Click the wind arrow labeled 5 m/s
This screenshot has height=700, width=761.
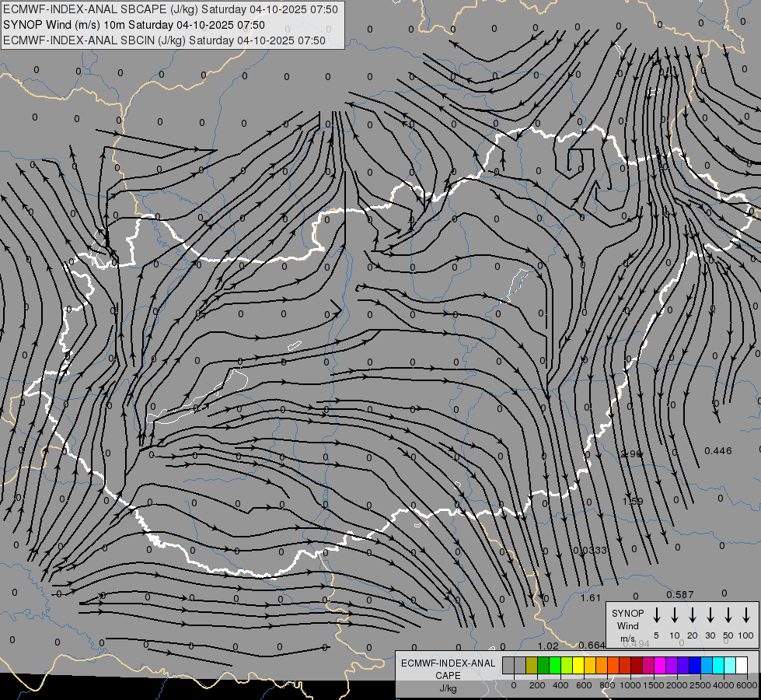click(x=656, y=614)
